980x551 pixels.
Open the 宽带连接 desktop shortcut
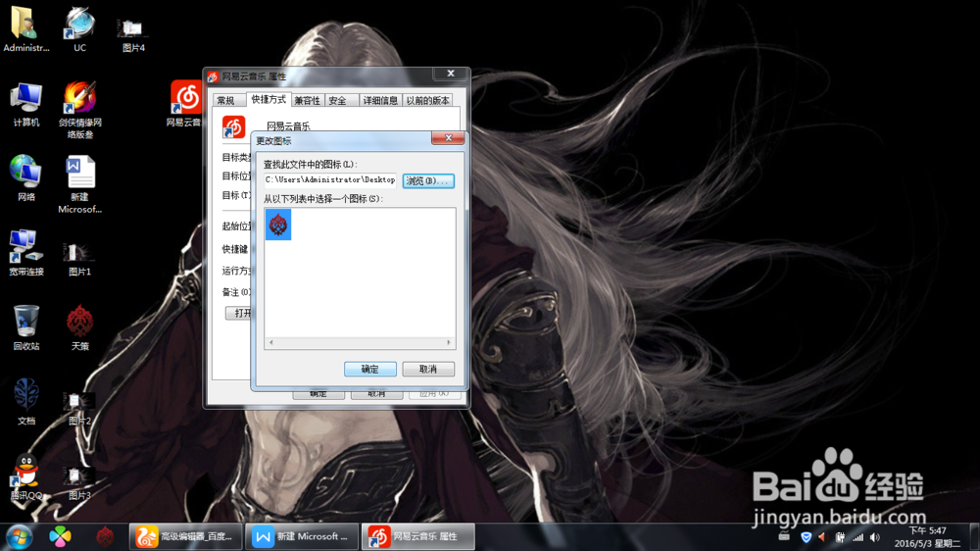tap(25, 253)
